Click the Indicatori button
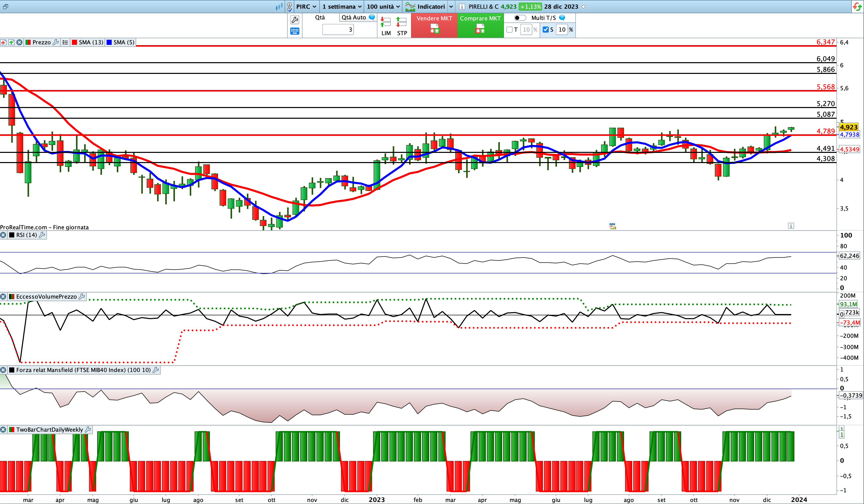 (425, 7)
